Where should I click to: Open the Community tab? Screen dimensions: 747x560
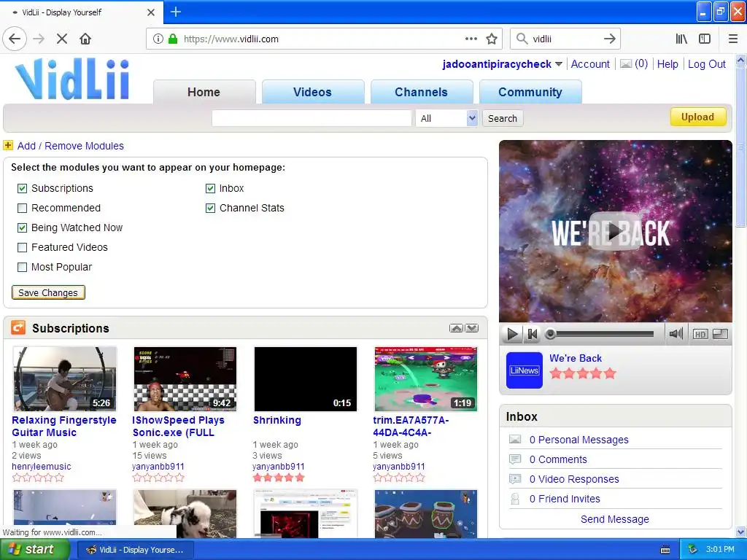[530, 92]
